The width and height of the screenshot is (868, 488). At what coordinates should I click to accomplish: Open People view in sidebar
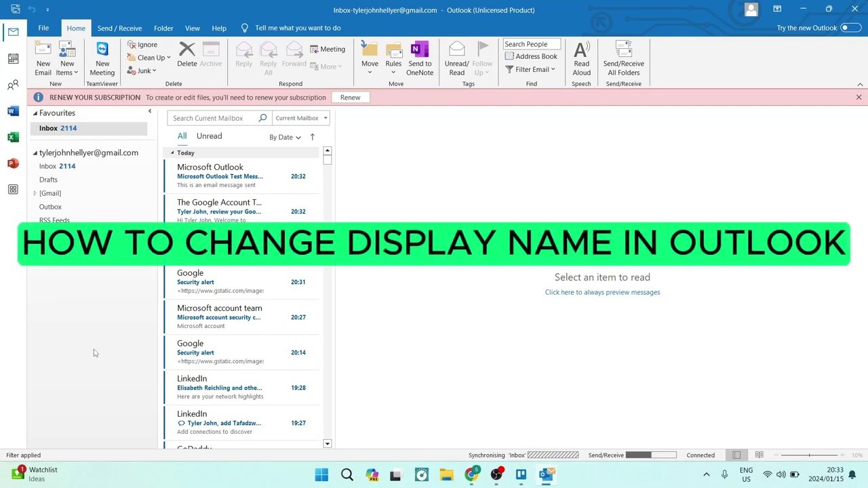pyautogui.click(x=13, y=85)
